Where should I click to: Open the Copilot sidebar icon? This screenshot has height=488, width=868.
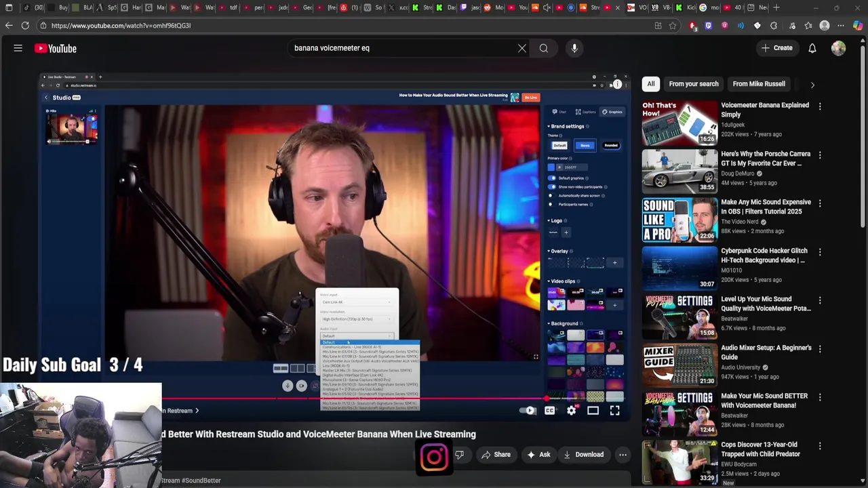[x=858, y=26]
